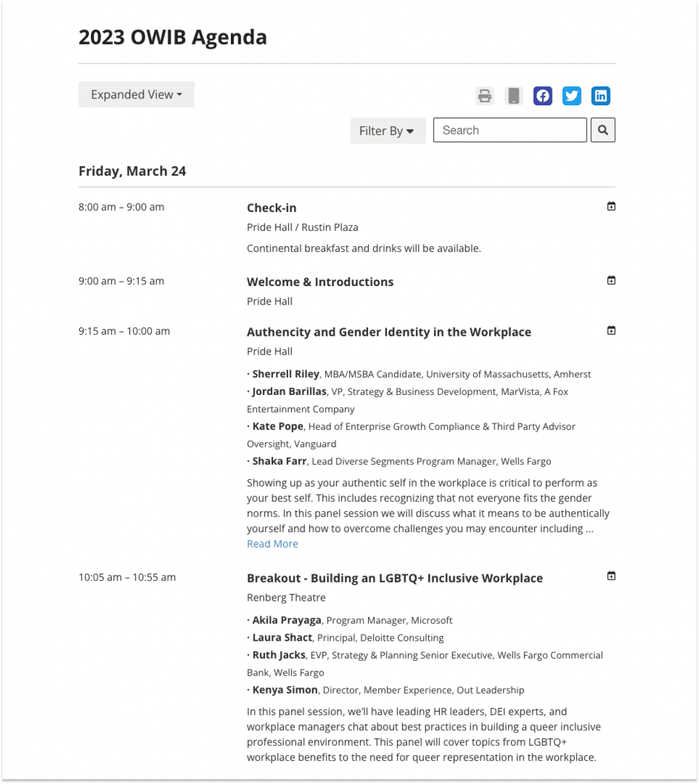Share the agenda on Facebook
Screen dimensions: 699x784
point(543,96)
